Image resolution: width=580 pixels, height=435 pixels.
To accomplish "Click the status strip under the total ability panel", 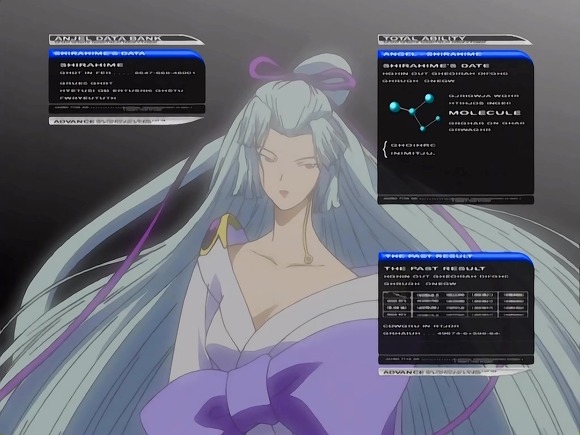I will (455, 199).
